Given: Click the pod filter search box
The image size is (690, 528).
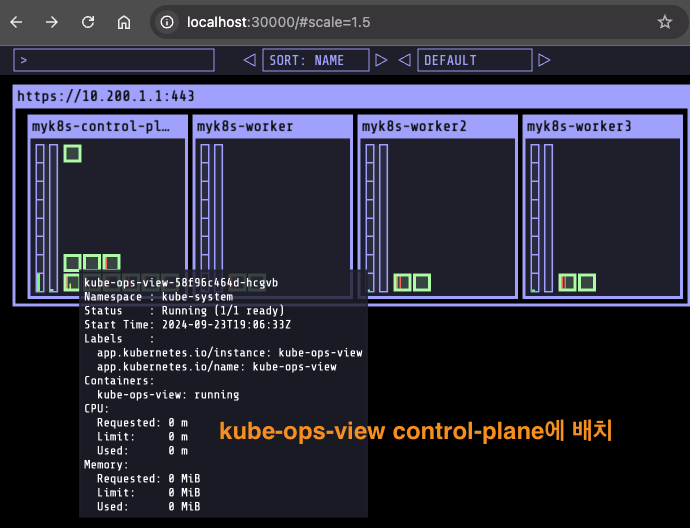Looking at the screenshot, I should 114,60.
